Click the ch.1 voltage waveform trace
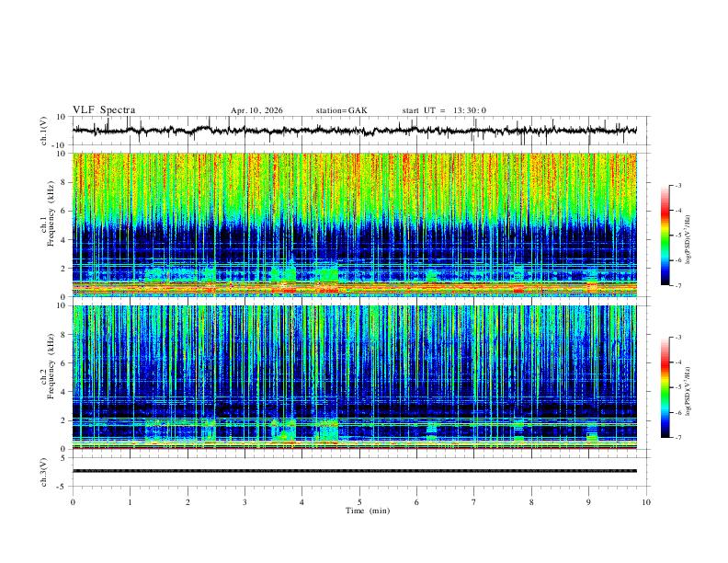Screen dimensions: 728x563 tap(355, 131)
